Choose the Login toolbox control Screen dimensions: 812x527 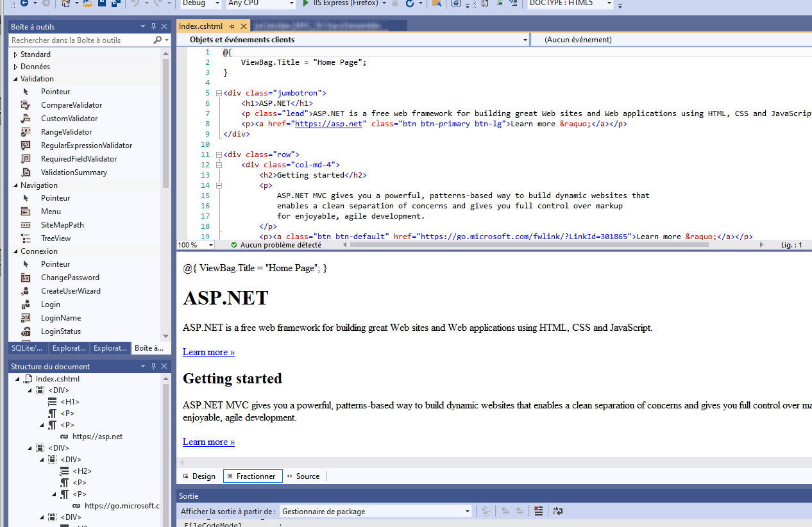point(51,305)
